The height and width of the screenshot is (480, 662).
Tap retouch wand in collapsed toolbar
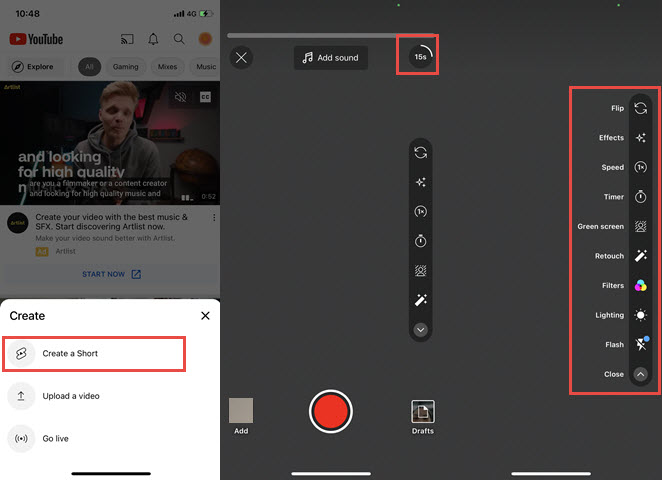421,300
